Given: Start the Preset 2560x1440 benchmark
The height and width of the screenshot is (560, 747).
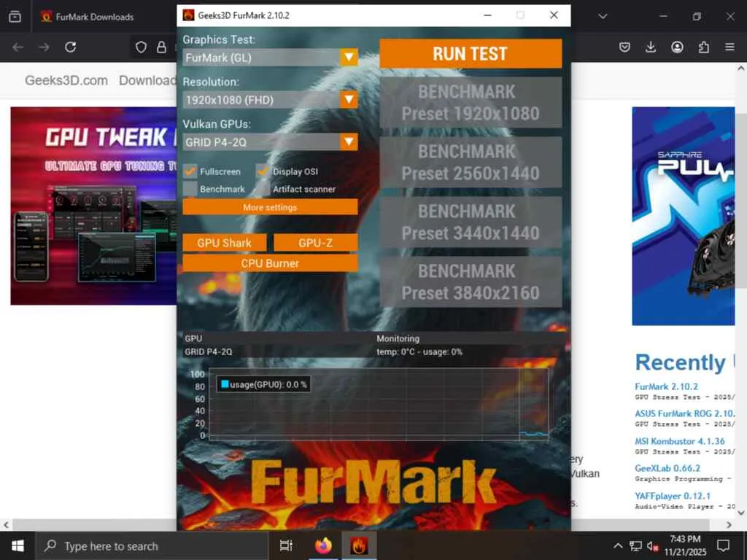Looking at the screenshot, I should (471, 163).
